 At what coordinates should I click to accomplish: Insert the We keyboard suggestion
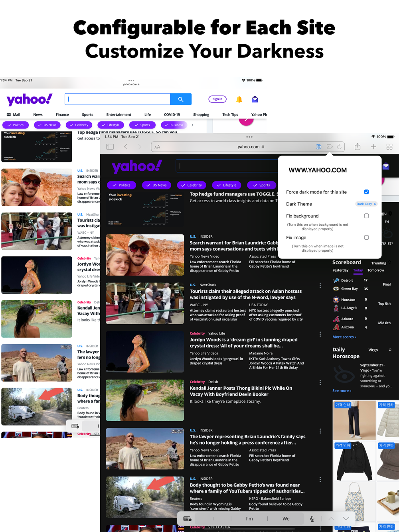(x=286, y=519)
